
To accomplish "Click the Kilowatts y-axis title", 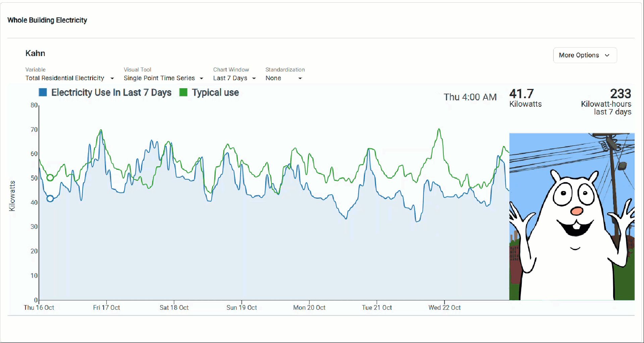I will (x=12, y=196).
